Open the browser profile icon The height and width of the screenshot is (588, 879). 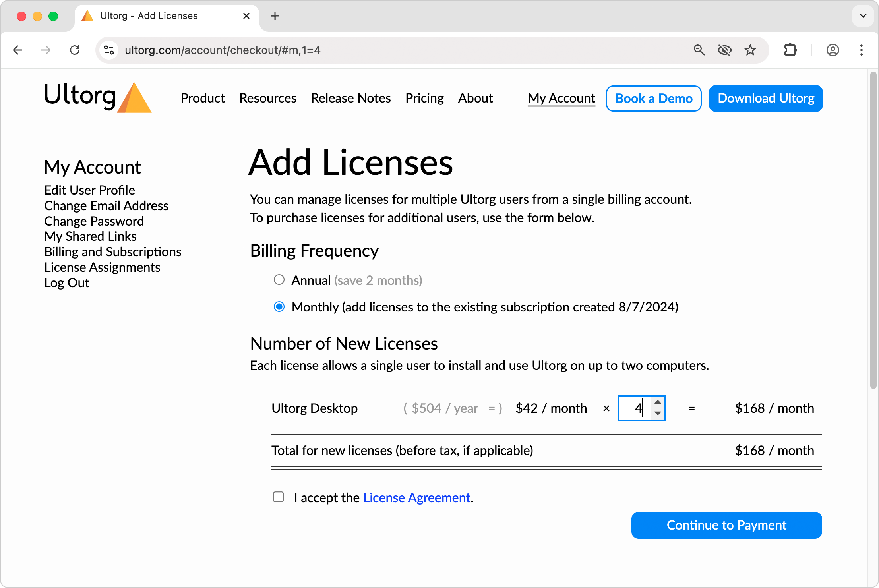(833, 50)
